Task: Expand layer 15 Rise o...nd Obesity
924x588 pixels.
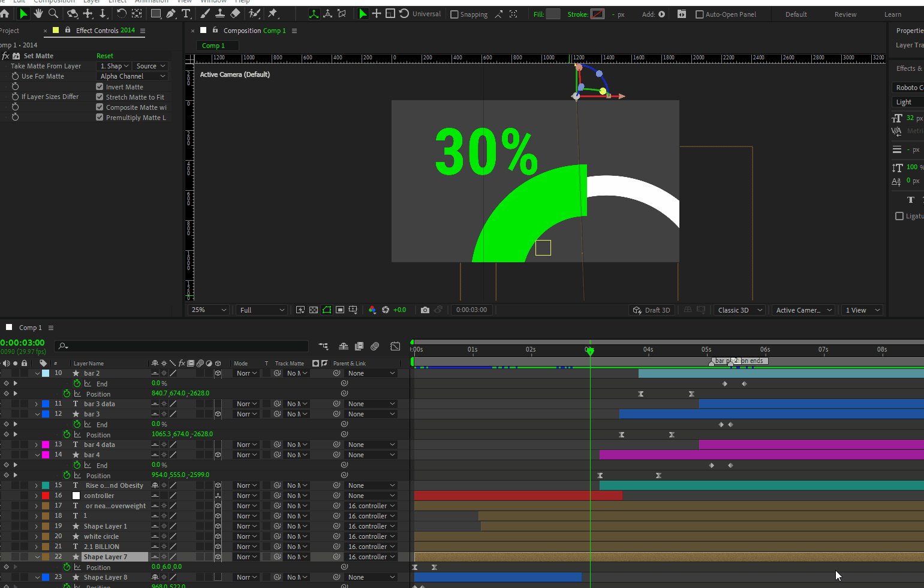Action: 37,485
